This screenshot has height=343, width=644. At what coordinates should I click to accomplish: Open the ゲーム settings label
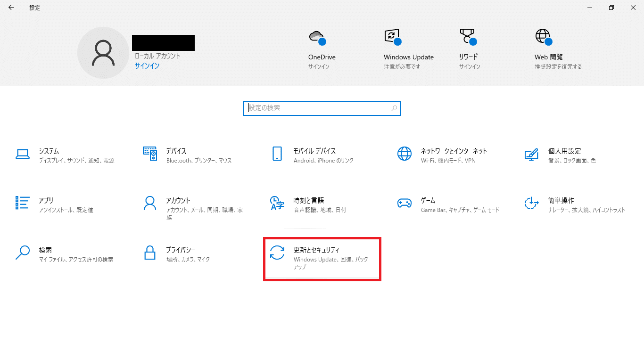428,201
